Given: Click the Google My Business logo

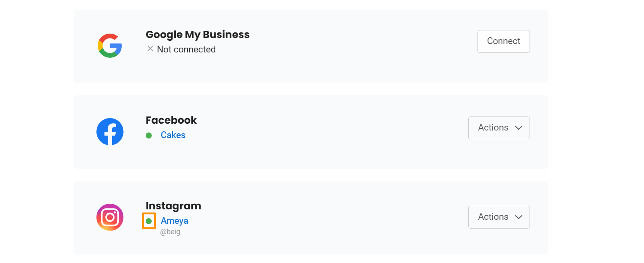Looking at the screenshot, I should point(110,46).
